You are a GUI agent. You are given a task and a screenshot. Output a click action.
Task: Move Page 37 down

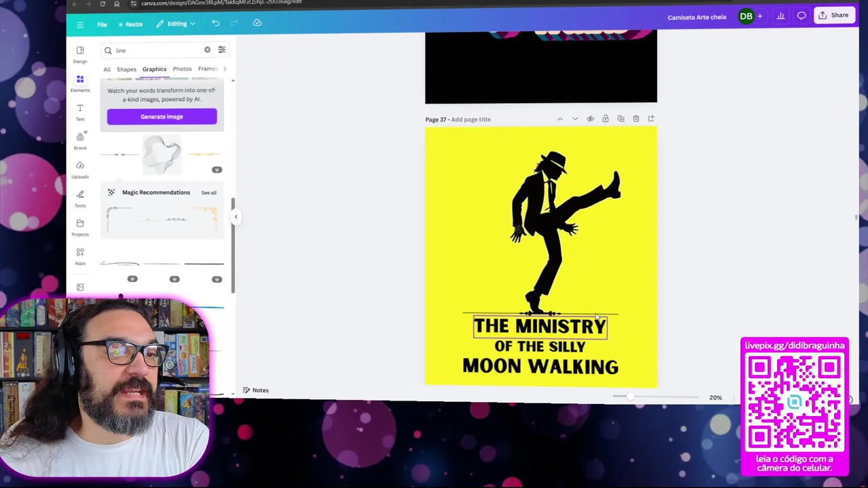click(x=575, y=119)
